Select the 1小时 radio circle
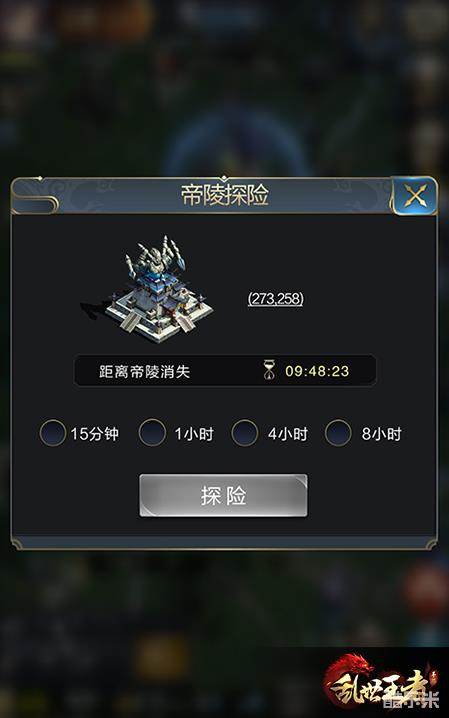 click(152, 433)
